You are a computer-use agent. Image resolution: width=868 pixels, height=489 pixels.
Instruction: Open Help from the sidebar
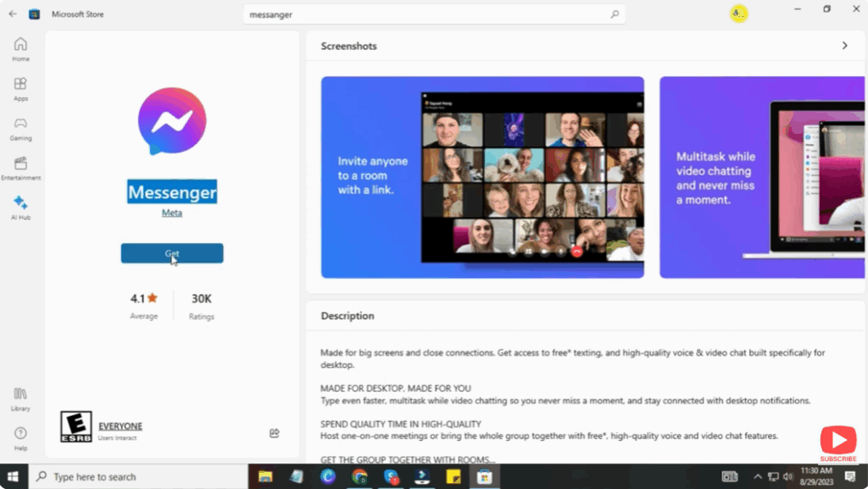pos(19,437)
